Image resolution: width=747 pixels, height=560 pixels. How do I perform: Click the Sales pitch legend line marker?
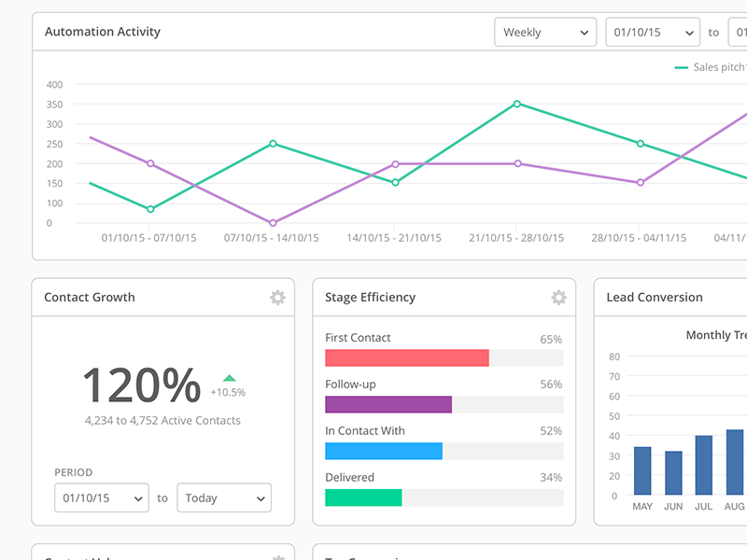(x=682, y=67)
